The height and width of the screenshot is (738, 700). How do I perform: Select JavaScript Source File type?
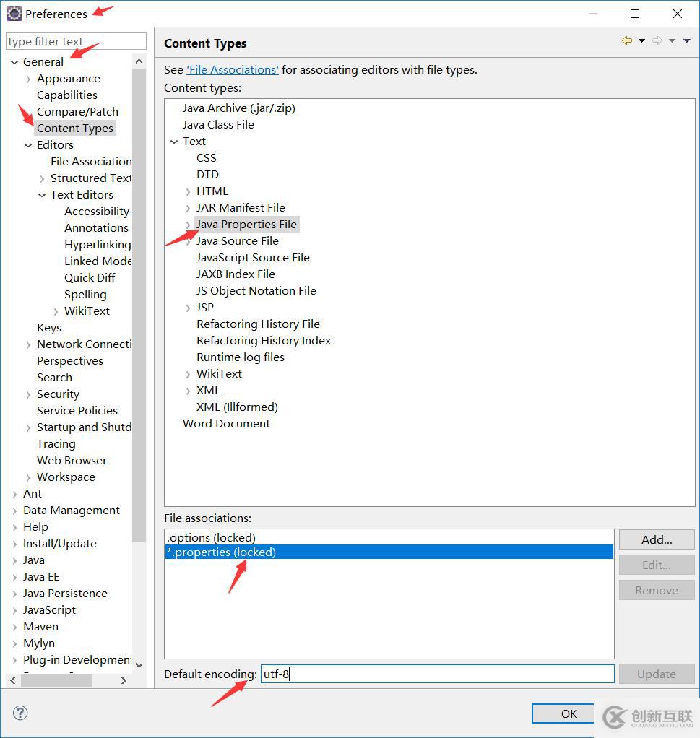[253, 258]
